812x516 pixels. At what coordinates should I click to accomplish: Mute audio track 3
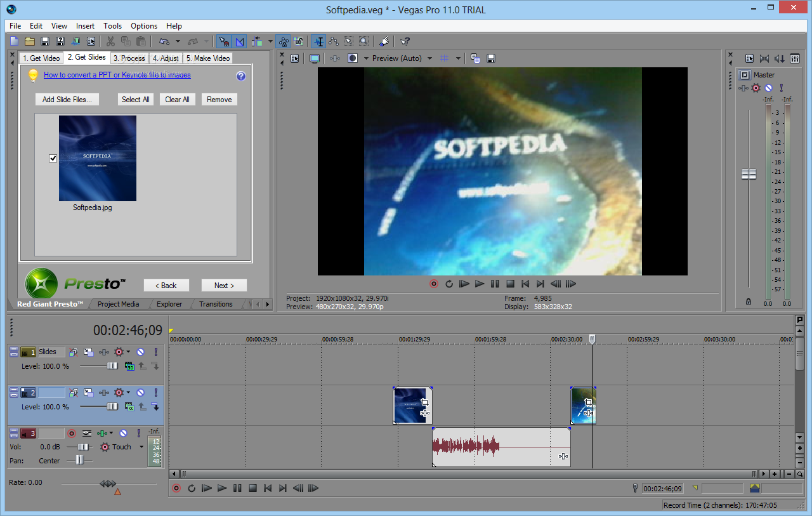pos(124,433)
